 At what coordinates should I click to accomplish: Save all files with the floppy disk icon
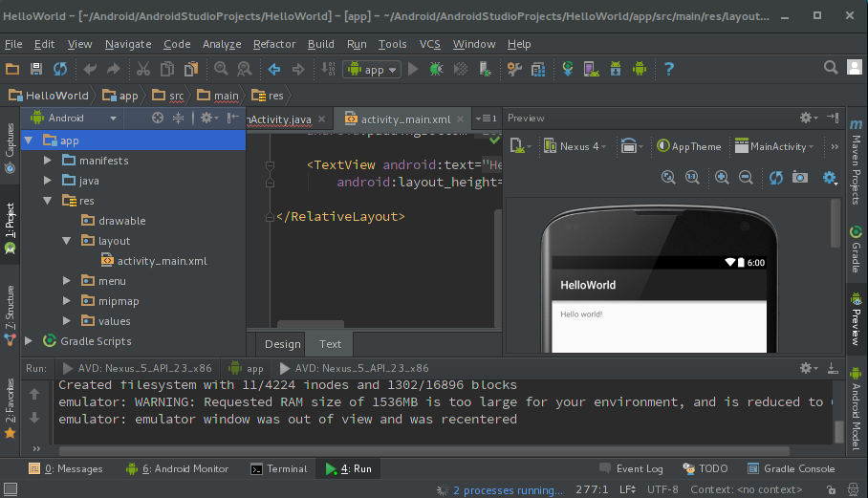36,69
